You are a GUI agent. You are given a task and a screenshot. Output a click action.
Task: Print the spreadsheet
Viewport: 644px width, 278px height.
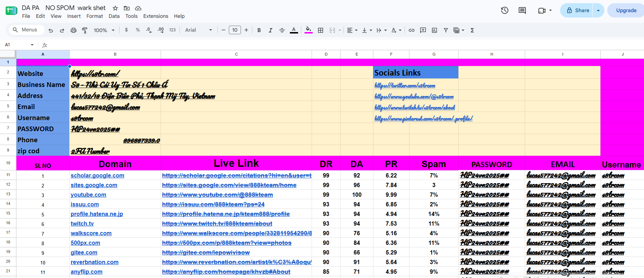pyautogui.click(x=74, y=30)
